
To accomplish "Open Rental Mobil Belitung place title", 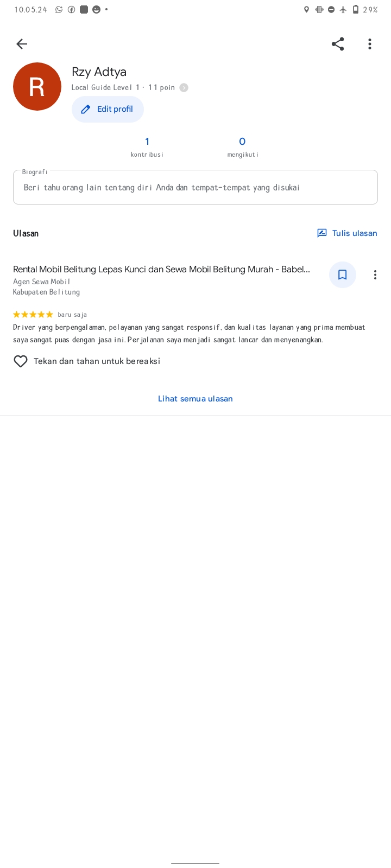I will coord(161,269).
